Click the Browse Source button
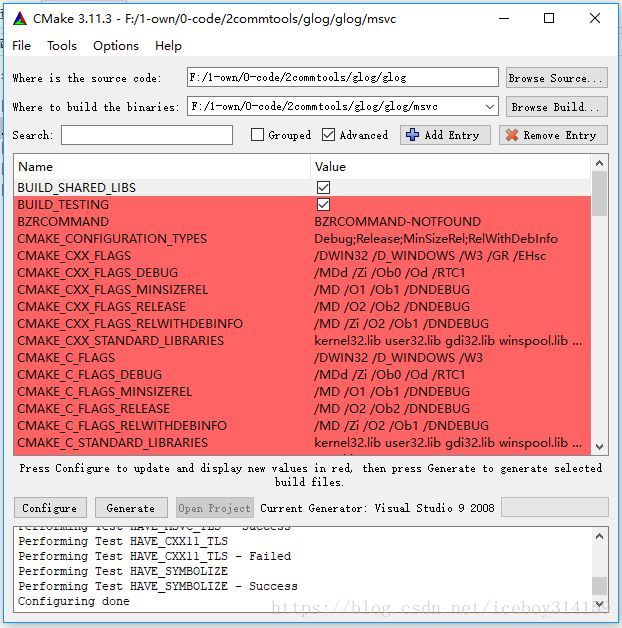This screenshot has width=622, height=628. 557,78
